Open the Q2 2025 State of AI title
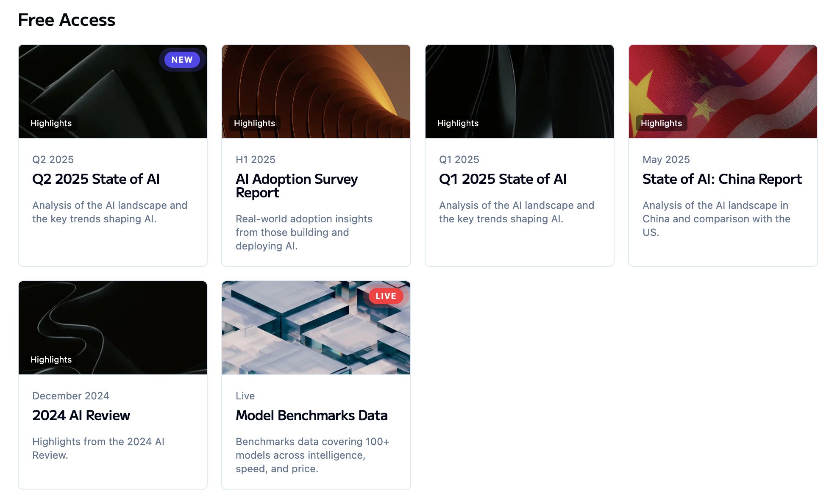 (96, 179)
